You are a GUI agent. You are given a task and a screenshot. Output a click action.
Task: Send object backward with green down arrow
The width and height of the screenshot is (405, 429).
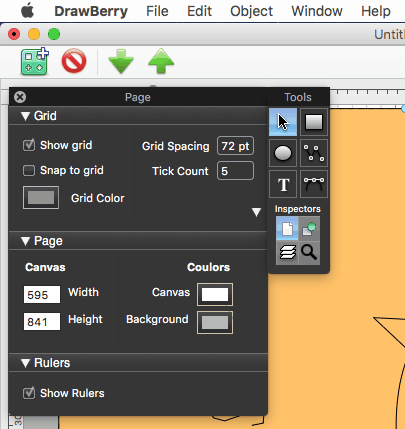[x=121, y=61]
